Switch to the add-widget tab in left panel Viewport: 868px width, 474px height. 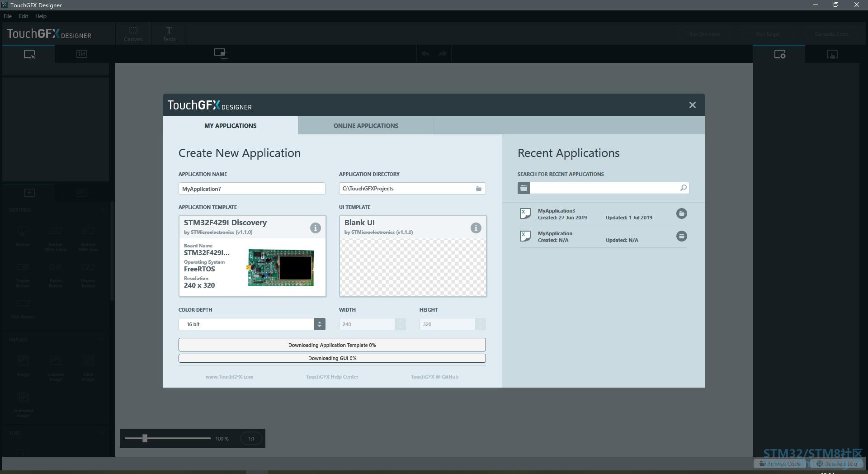coord(29,193)
